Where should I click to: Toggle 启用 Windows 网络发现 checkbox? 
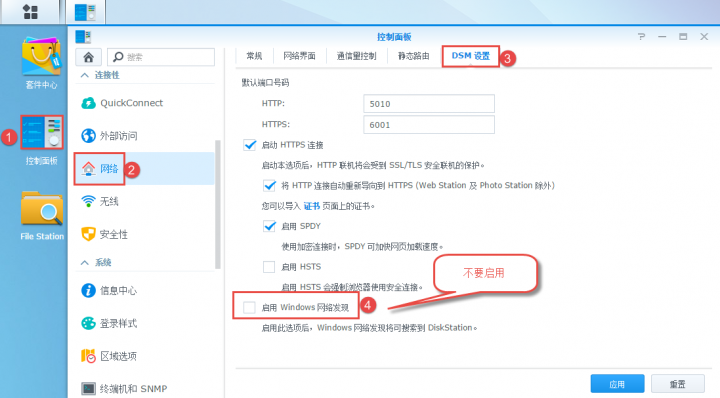(x=249, y=307)
